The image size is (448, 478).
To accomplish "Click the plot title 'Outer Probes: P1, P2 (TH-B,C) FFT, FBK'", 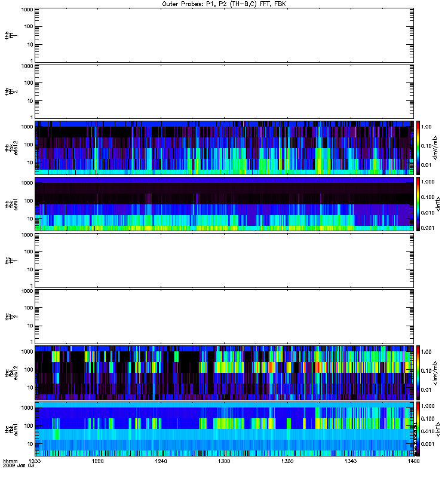I will pyautogui.click(x=224, y=4).
